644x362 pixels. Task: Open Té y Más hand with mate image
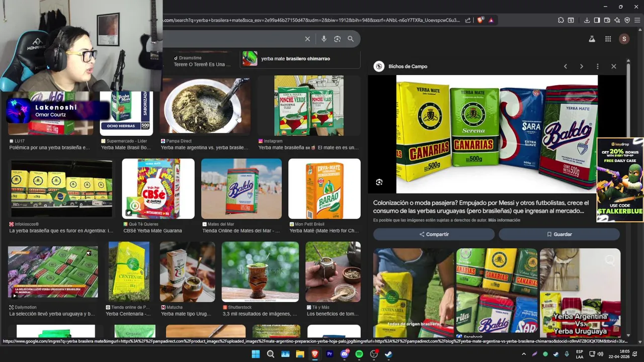pyautogui.click(x=333, y=272)
